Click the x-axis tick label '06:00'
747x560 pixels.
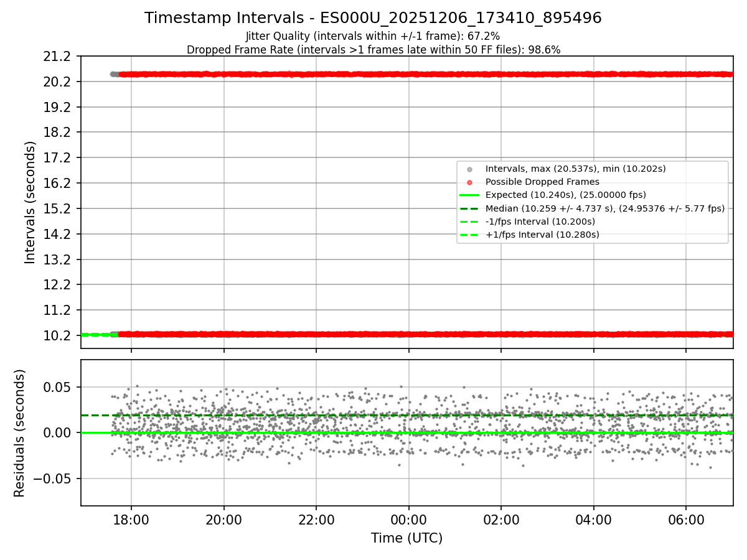pos(685,520)
